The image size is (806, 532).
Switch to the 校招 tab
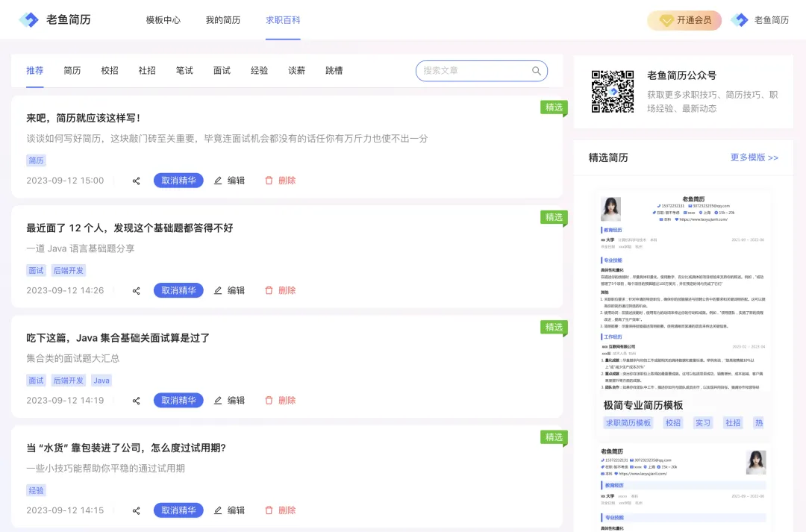[x=109, y=71]
